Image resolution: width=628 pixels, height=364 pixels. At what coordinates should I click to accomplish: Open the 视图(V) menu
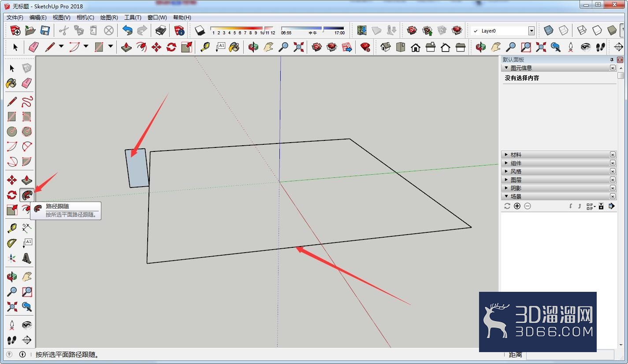tap(61, 18)
